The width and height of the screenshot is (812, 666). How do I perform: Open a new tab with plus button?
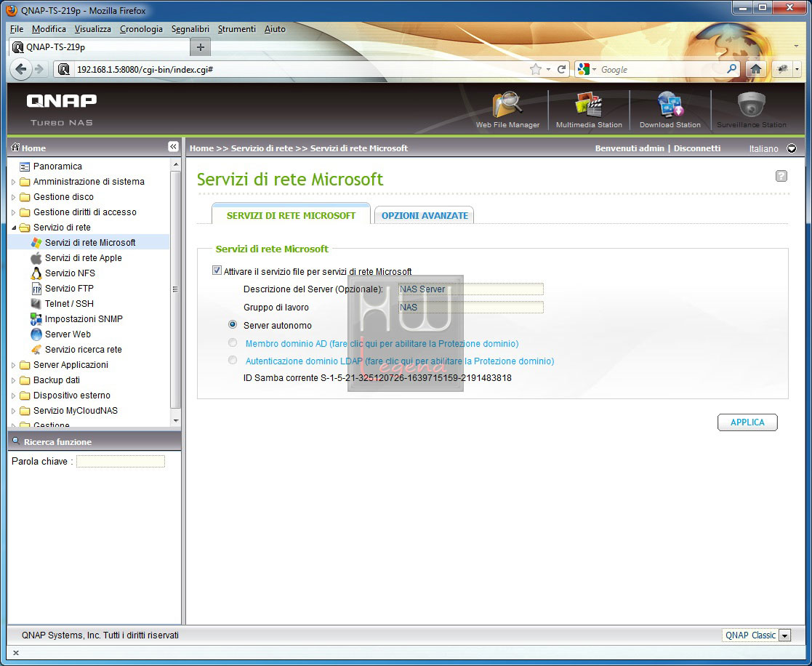[x=201, y=47]
